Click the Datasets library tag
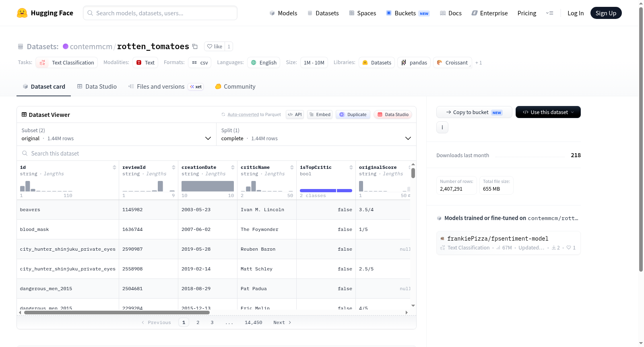 [377, 62]
